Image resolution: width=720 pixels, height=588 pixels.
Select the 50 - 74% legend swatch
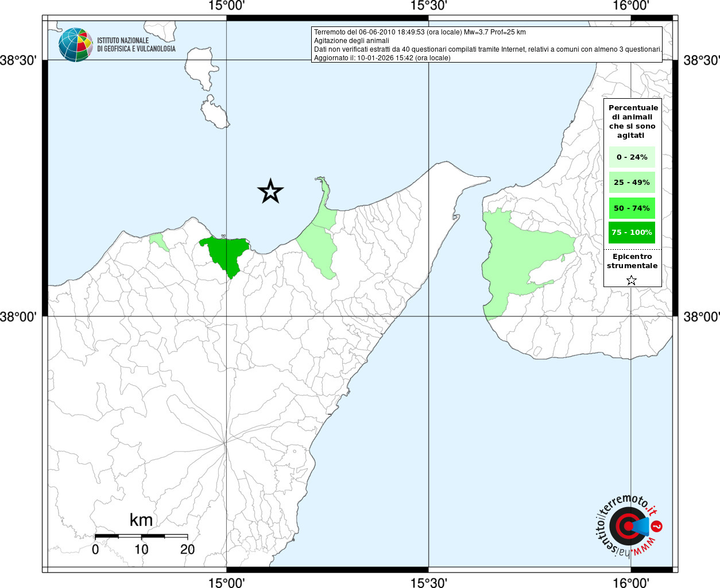(632, 208)
